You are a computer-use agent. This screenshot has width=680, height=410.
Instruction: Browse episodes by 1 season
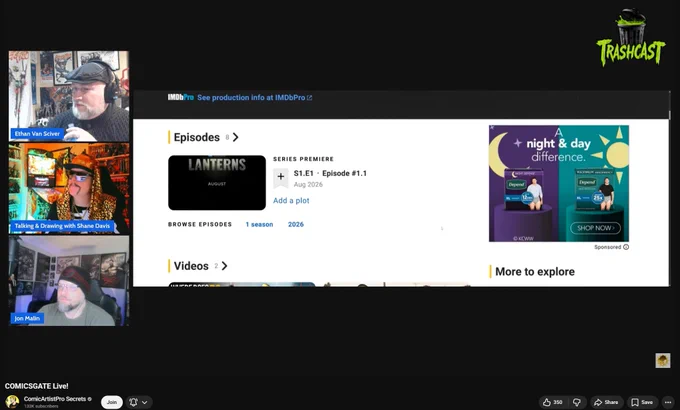tap(259, 224)
